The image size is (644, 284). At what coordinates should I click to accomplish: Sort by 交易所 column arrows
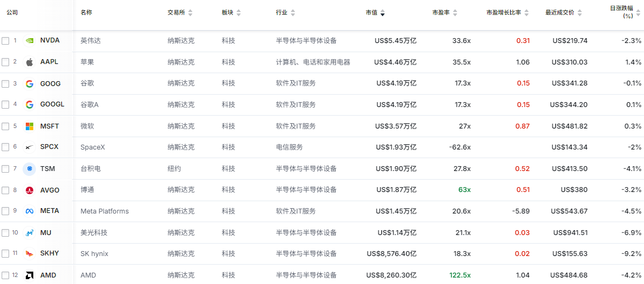[x=190, y=13]
